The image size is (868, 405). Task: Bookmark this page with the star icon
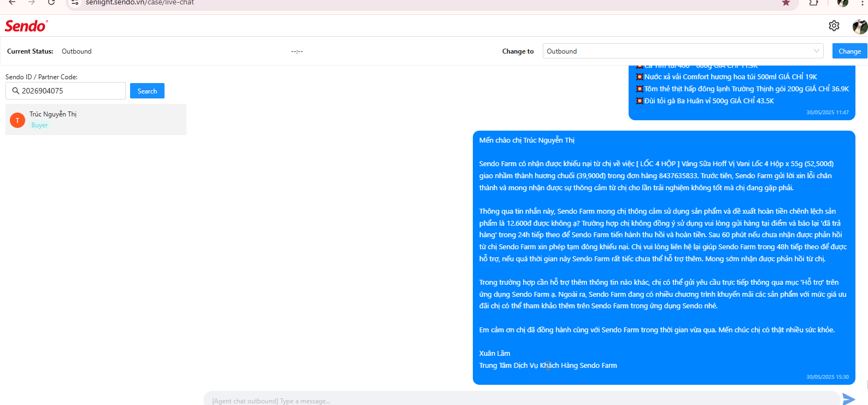(x=786, y=3)
